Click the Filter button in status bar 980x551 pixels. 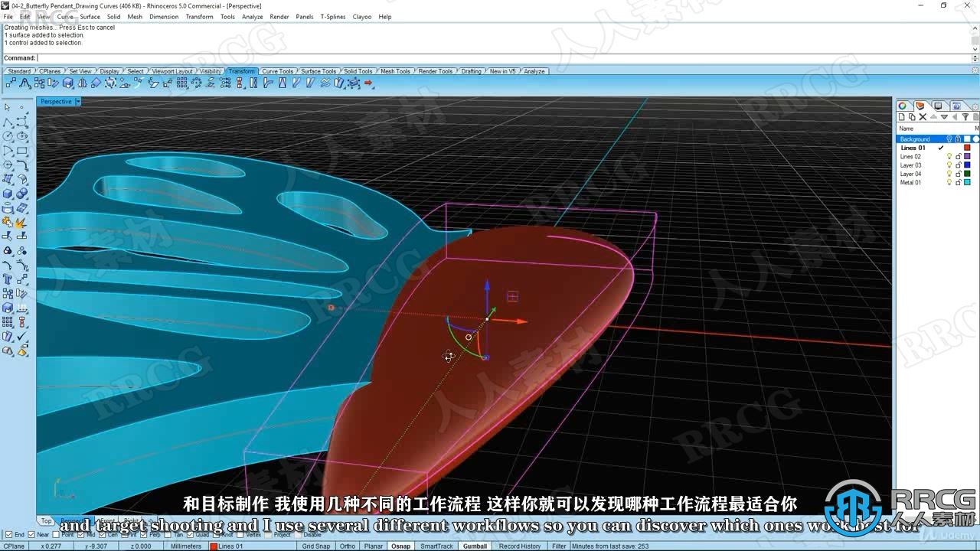559,546
